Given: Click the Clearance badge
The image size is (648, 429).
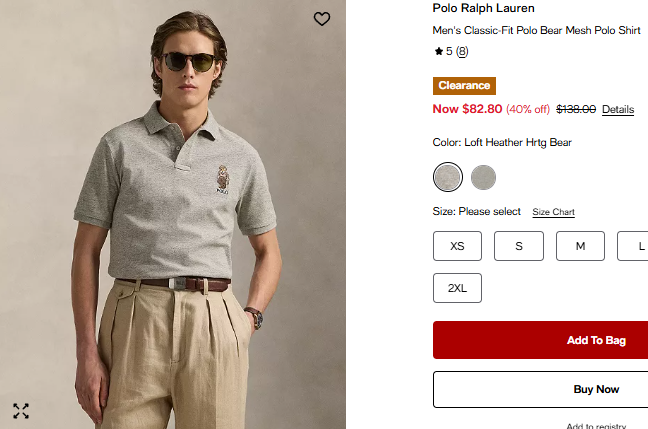Looking at the screenshot, I should tap(464, 86).
